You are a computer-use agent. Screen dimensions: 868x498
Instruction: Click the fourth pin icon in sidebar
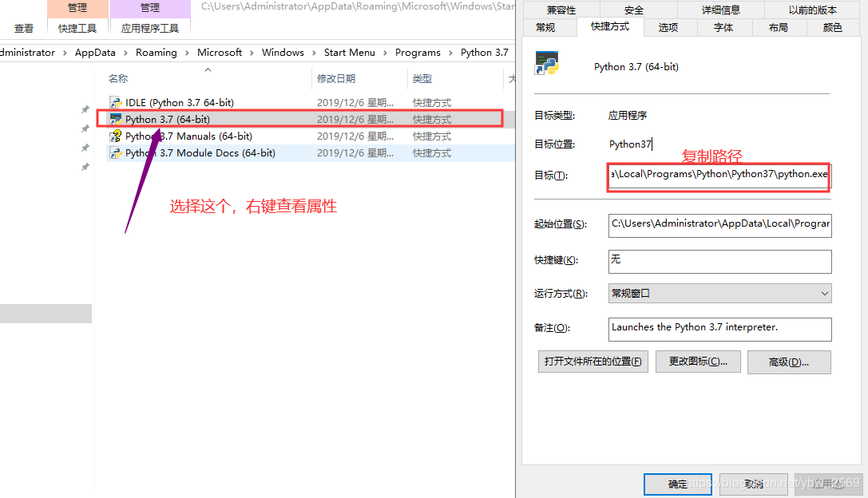coord(85,167)
